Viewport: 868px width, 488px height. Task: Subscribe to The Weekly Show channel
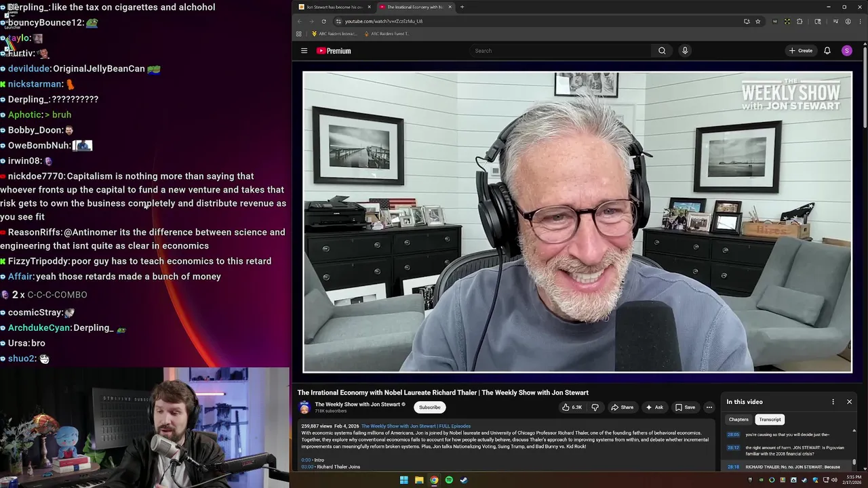[x=429, y=407]
